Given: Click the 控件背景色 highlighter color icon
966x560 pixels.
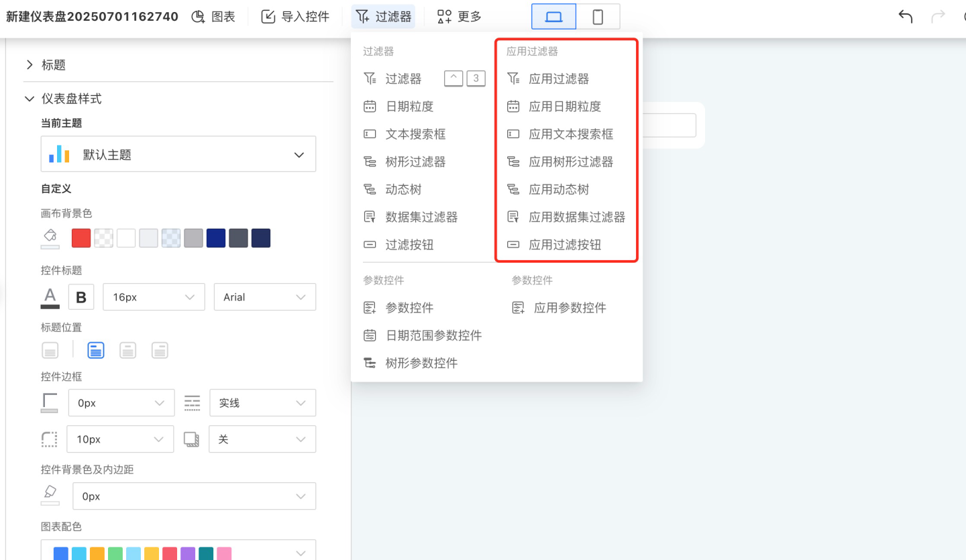Looking at the screenshot, I should [x=50, y=496].
